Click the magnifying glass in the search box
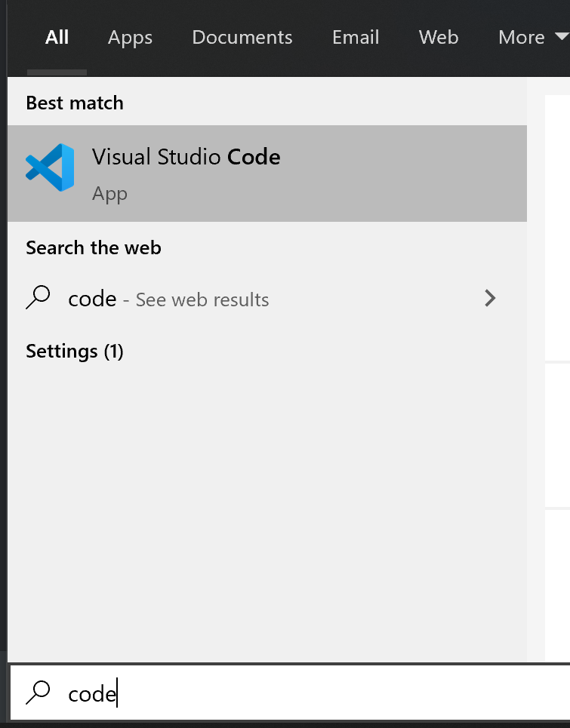Screen dimensions: 570x728 coord(38,693)
